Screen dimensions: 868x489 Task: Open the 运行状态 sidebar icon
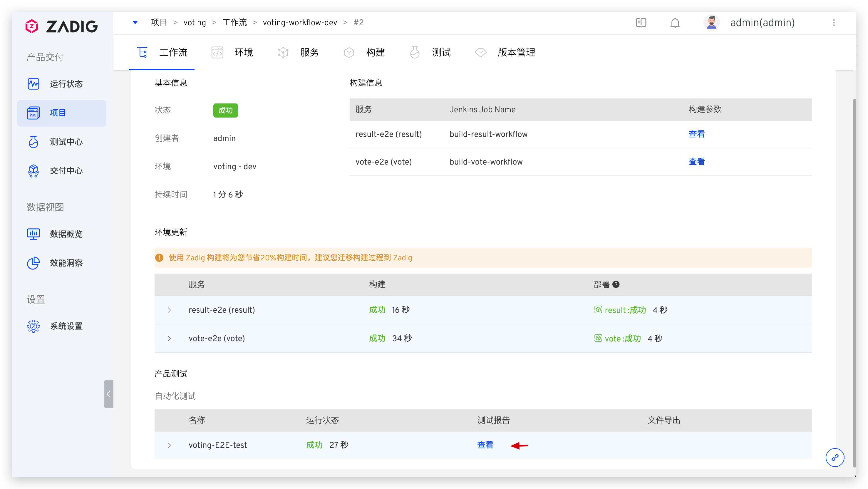(x=33, y=83)
